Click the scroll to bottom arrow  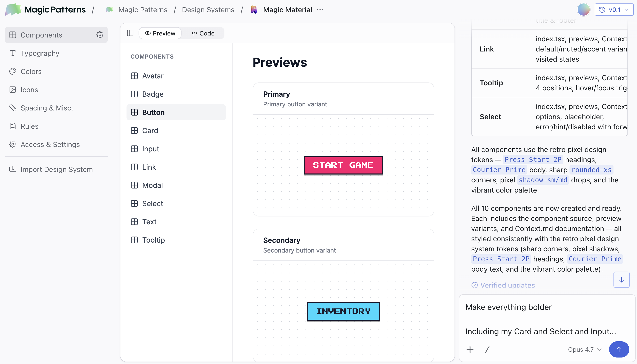(x=621, y=280)
